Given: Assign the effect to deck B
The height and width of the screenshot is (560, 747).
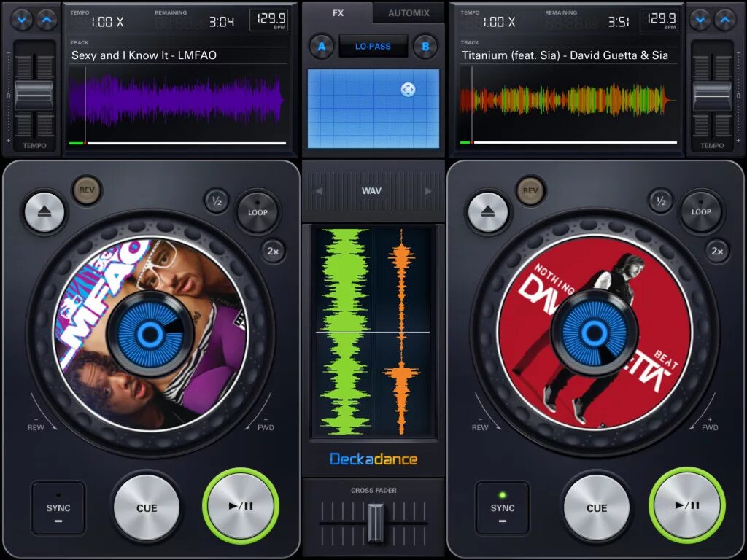Looking at the screenshot, I should coord(425,47).
